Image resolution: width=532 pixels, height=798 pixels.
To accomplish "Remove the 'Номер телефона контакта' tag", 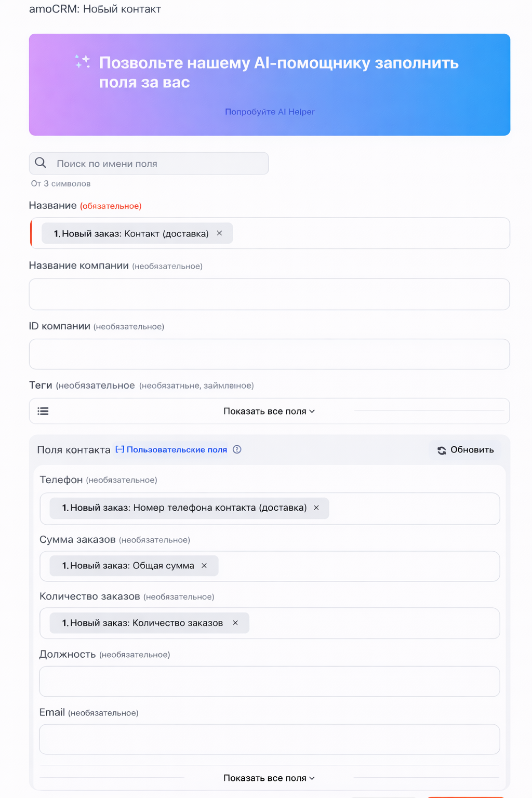I will click(x=316, y=508).
